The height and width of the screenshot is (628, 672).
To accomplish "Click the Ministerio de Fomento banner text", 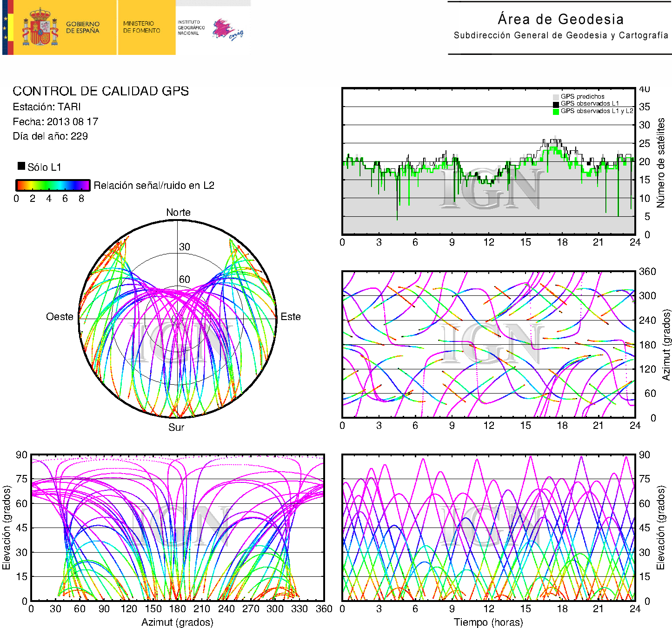I will click(141, 27).
